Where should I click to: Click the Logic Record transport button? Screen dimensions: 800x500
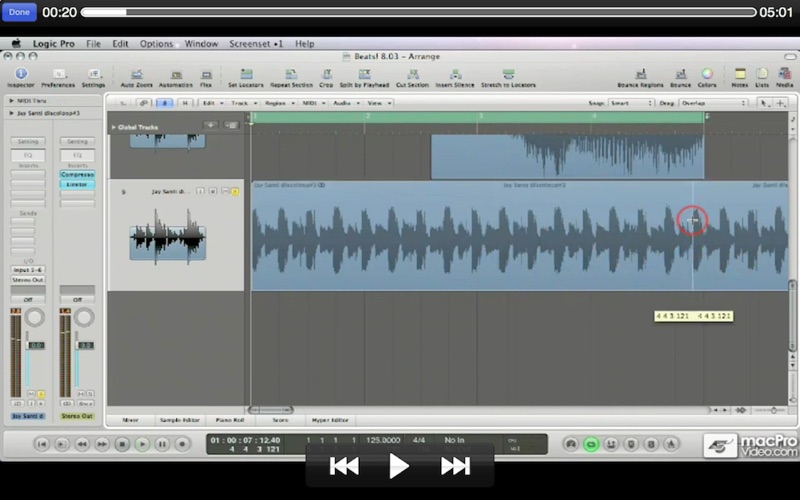[x=182, y=444]
